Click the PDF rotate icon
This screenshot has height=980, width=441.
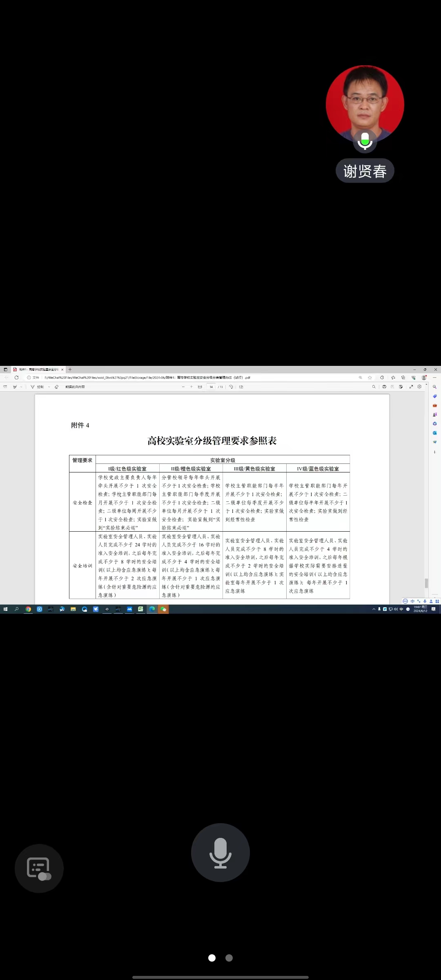click(x=231, y=387)
